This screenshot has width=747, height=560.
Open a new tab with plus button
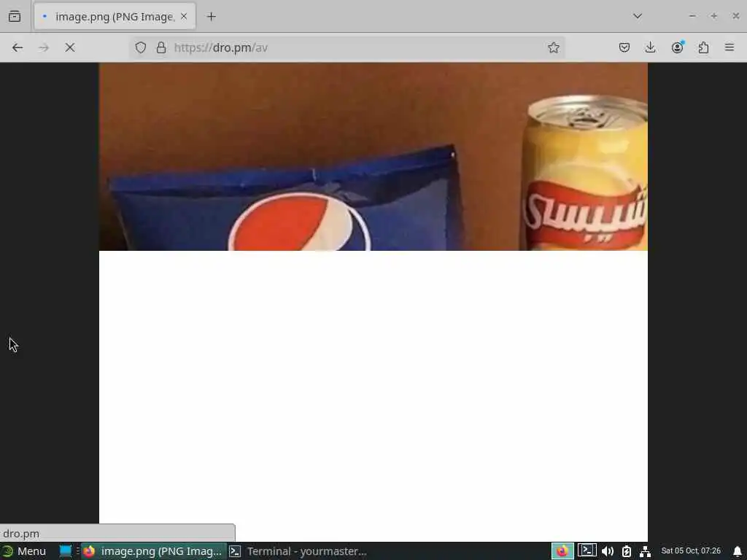212,17
